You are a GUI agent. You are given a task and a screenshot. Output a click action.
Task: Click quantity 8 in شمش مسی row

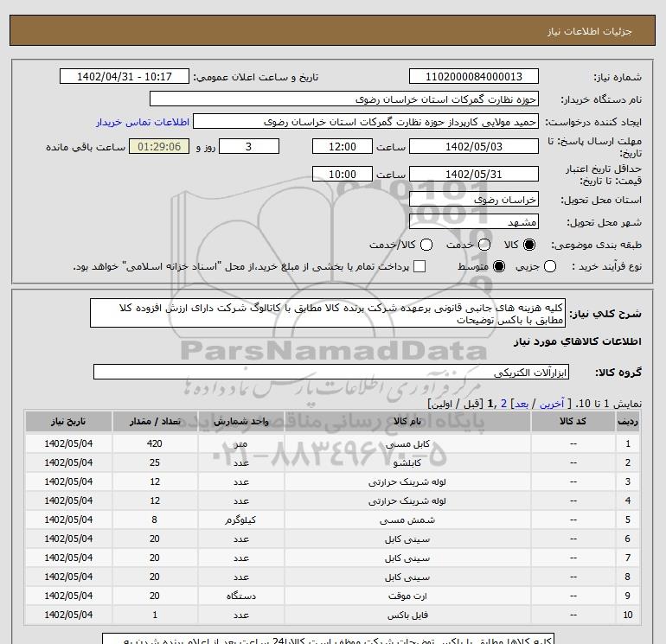[x=155, y=520]
